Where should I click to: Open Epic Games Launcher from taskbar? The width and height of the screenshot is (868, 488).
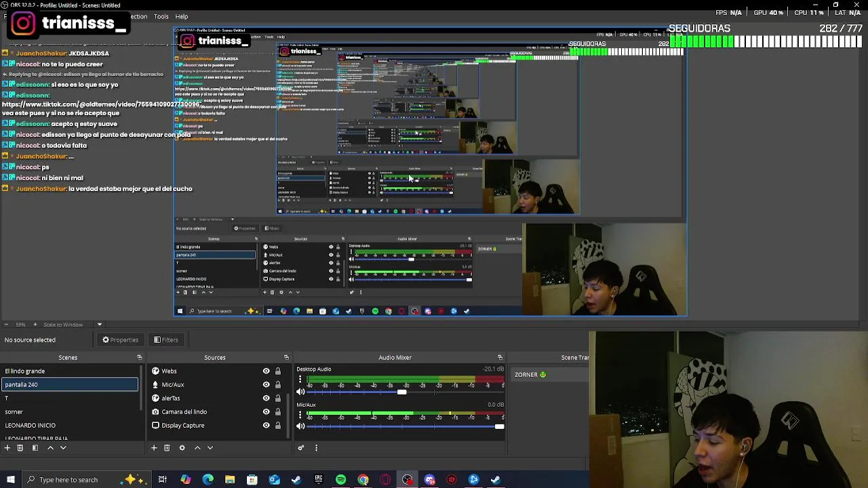pyautogui.click(x=318, y=480)
